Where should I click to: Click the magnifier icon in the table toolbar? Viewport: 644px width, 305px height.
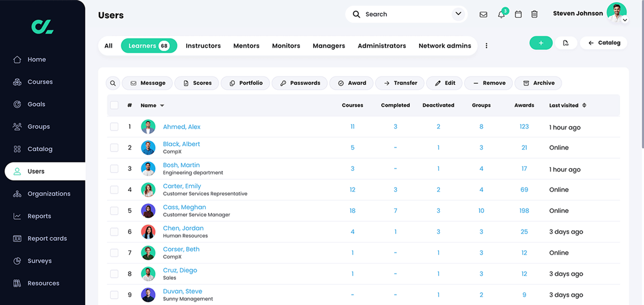coord(113,83)
